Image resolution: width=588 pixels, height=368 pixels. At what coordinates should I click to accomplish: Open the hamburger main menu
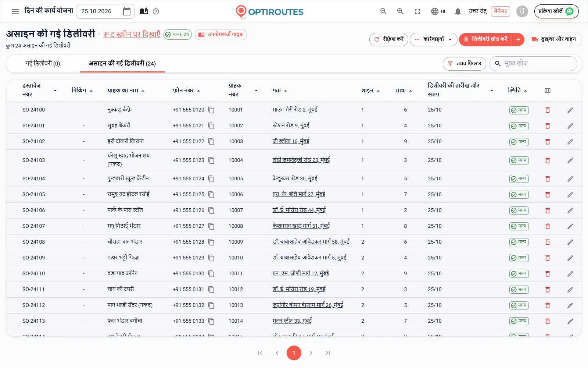click(15, 11)
